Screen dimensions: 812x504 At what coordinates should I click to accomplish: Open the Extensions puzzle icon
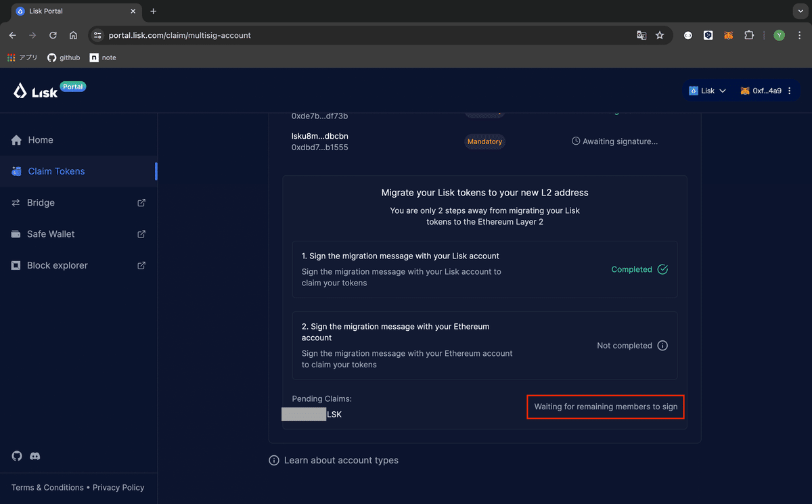tap(749, 35)
